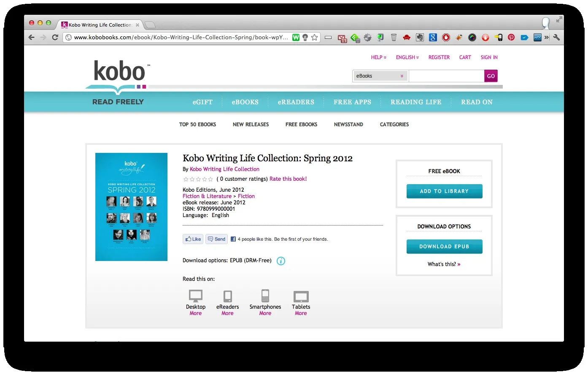Screen dimensions: 588x375
Task: Open the FREE APPS navigation tab
Action: click(353, 102)
